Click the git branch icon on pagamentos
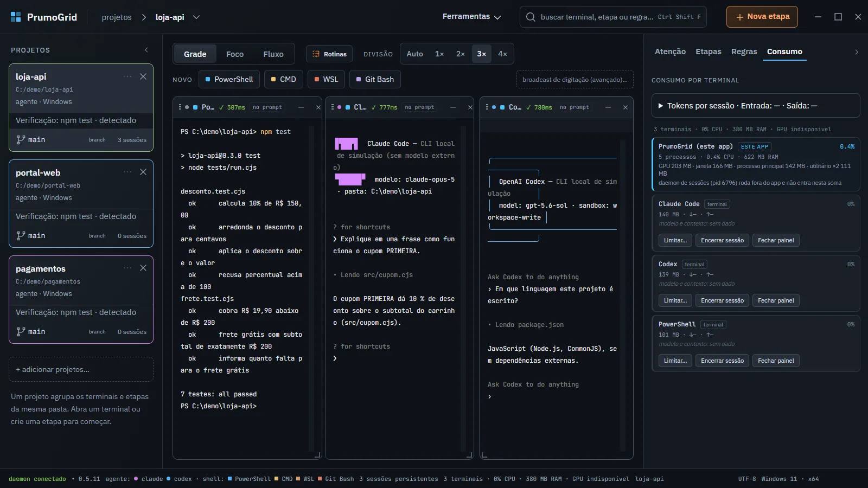Viewport: 868px width, 488px height. click(x=21, y=331)
